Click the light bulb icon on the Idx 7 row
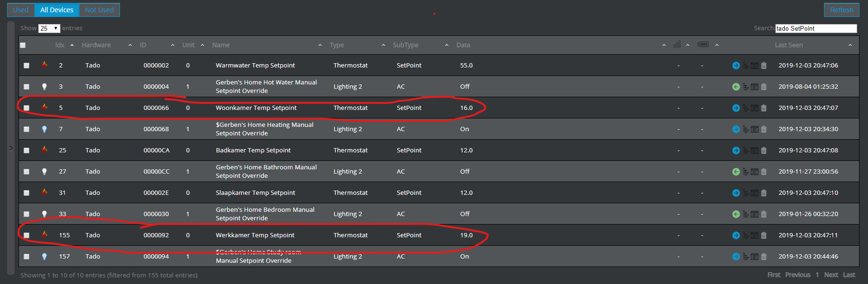The image size is (868, 284). (x=44, y=129)
